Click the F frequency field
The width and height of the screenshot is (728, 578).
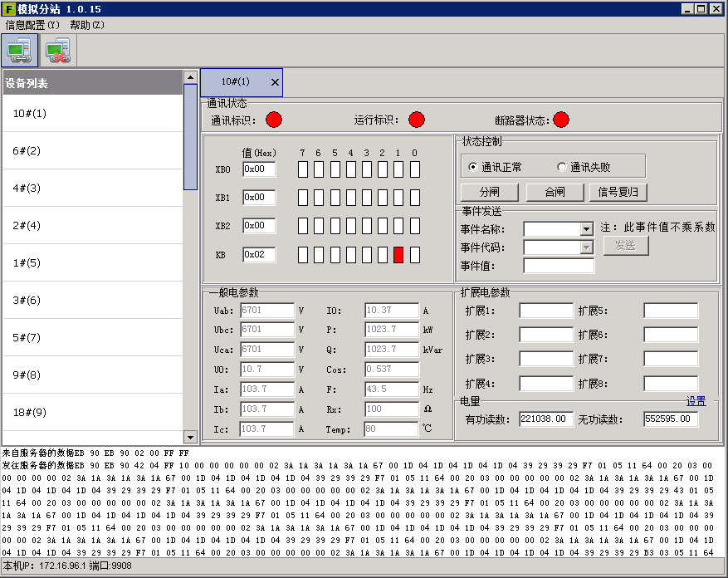pos(391,389)
